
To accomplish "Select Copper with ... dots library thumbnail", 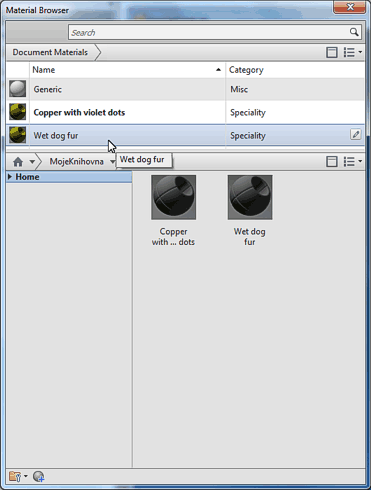I will [173, 197].
